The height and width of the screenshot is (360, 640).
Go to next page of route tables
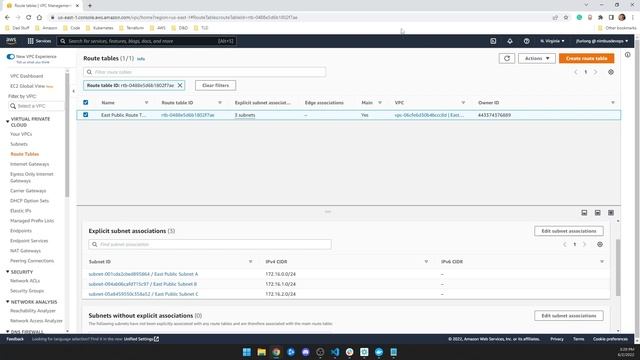[x=596, y=72]
